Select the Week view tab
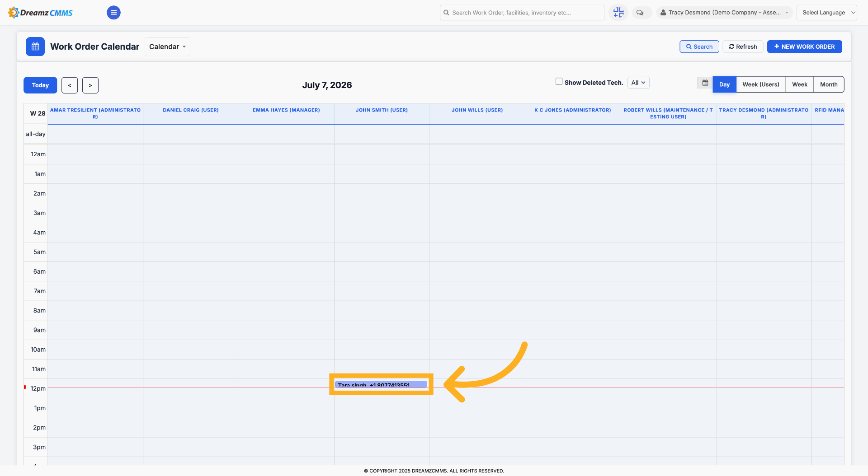Image resolution: width=868 pixels, height=476 pixels. click(x=799, y=84)
